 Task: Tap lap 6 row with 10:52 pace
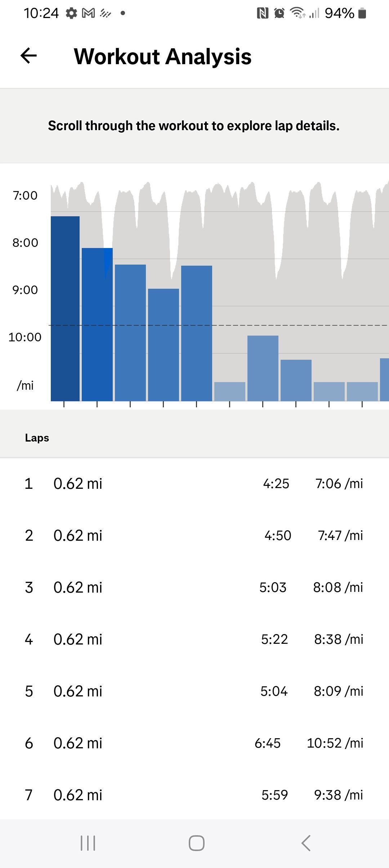point(194,743)
